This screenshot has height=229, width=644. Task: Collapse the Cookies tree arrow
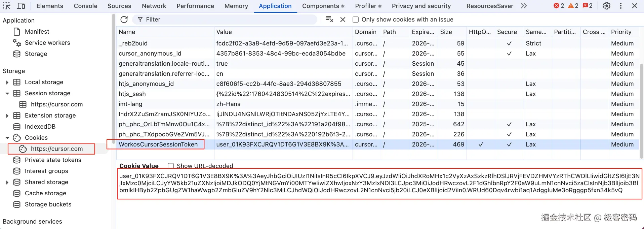click(7, 138)
